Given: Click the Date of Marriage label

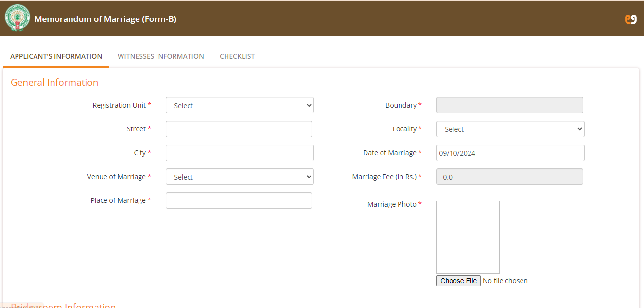Looking at the screenshot, I should click(392, 153).
